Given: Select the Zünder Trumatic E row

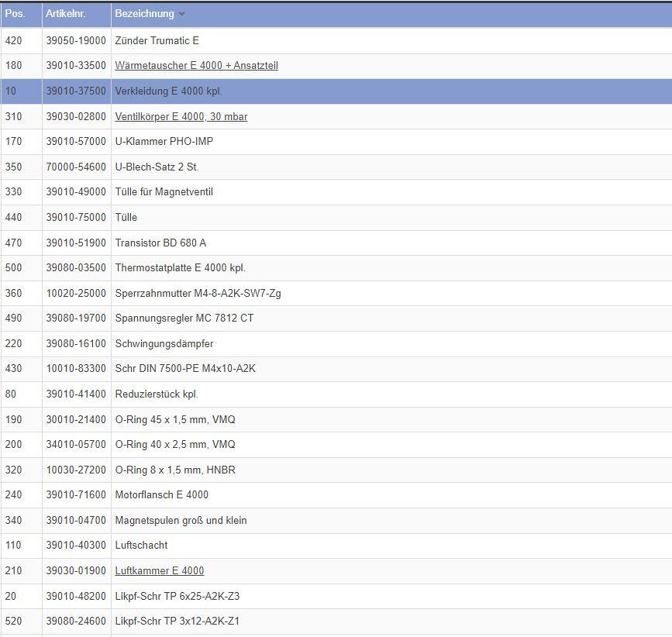Looking at the screenshot, I should (x=157, y=40).
